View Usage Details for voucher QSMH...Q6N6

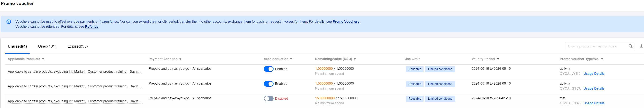pyautogui.click(x=594, y=103)
